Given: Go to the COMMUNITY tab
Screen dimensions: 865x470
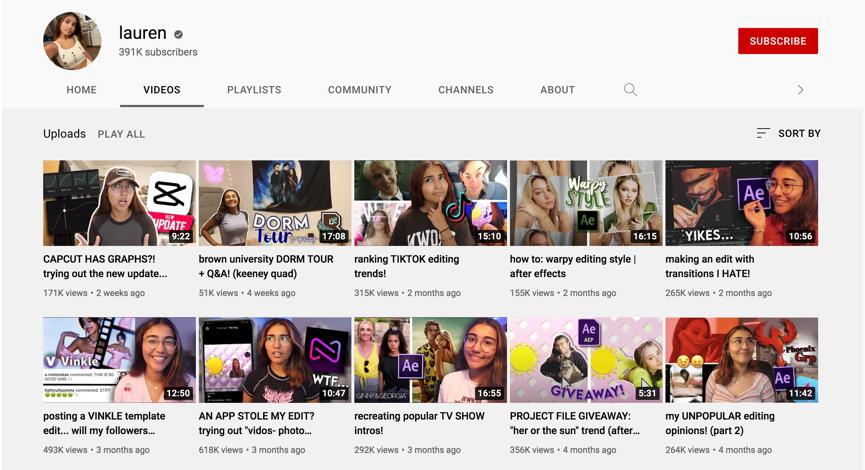Looking at the screenshot, I should tap(360, 89).
